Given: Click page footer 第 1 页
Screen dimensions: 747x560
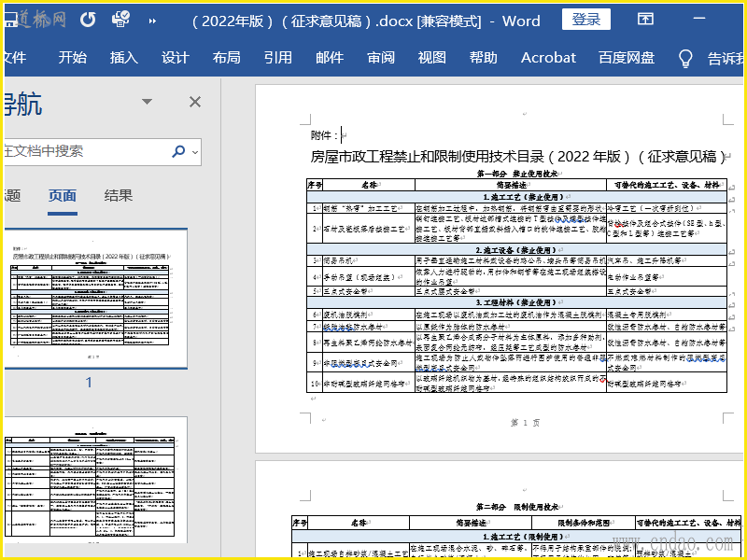Looking at the screenshot, I should pyautogui.click(x=525, y=423).
